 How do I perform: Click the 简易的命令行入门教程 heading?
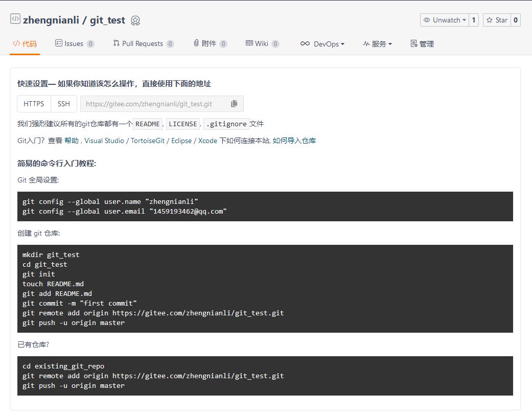coord(57,164)
